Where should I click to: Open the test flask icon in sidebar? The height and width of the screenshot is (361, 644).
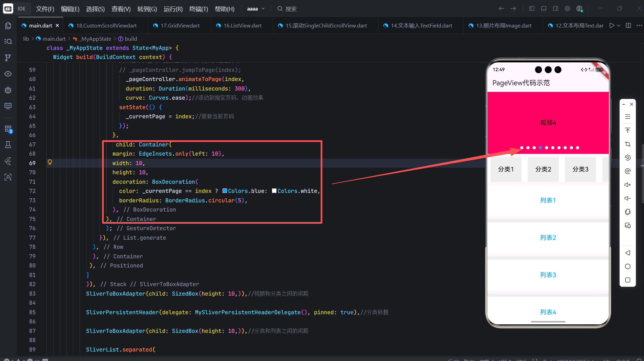coord(8,145)
